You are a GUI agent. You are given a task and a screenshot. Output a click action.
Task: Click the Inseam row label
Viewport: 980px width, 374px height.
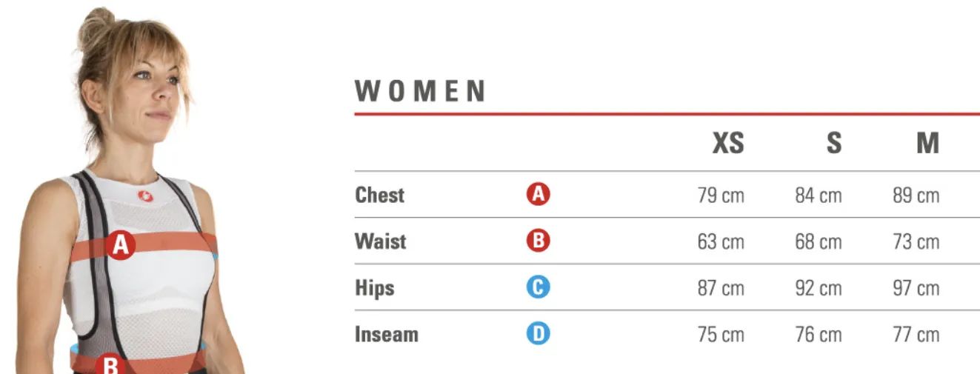[387, 334]
